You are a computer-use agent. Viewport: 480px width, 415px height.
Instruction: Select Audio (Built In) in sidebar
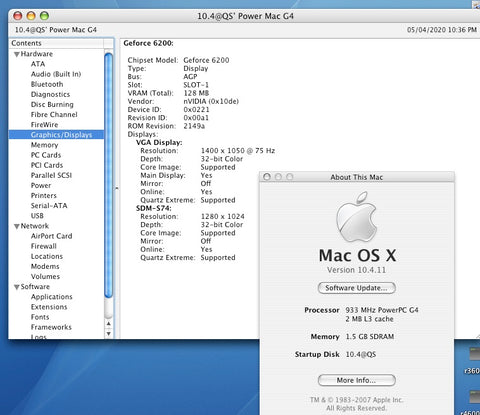pos(56,74)
